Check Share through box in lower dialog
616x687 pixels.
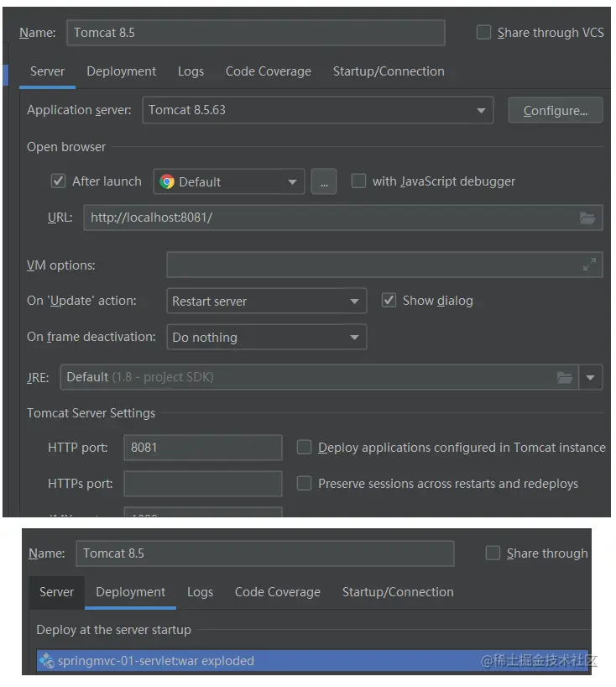[x=493, y=553]
